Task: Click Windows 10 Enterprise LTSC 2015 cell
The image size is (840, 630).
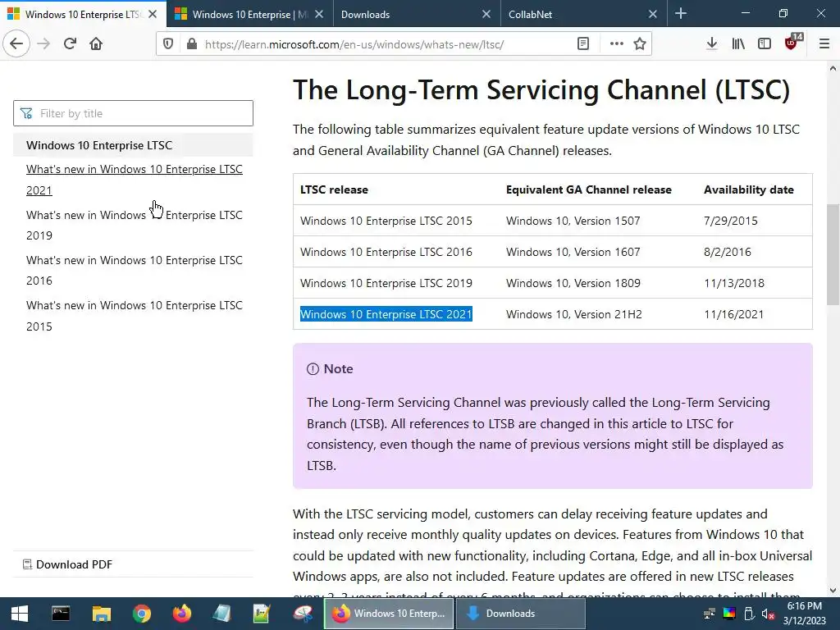Action: (386, 221)
